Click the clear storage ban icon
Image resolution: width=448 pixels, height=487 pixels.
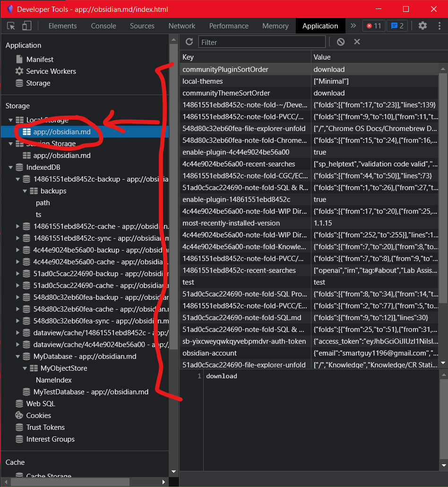coord(341,42)
